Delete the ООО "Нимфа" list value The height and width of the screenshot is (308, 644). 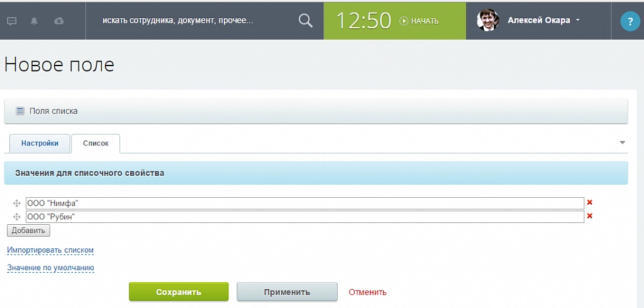[590, 203]
